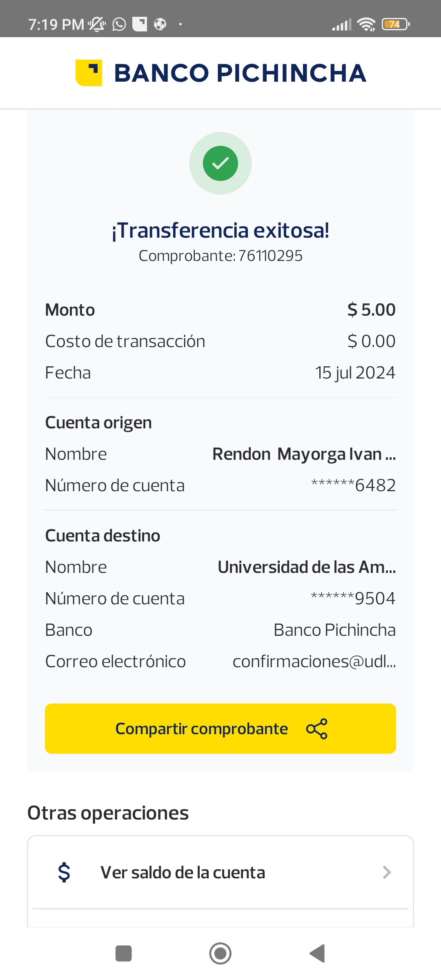Tap the dollar sign icon
This screenshot has height=980, width=441.
(64, 872)
